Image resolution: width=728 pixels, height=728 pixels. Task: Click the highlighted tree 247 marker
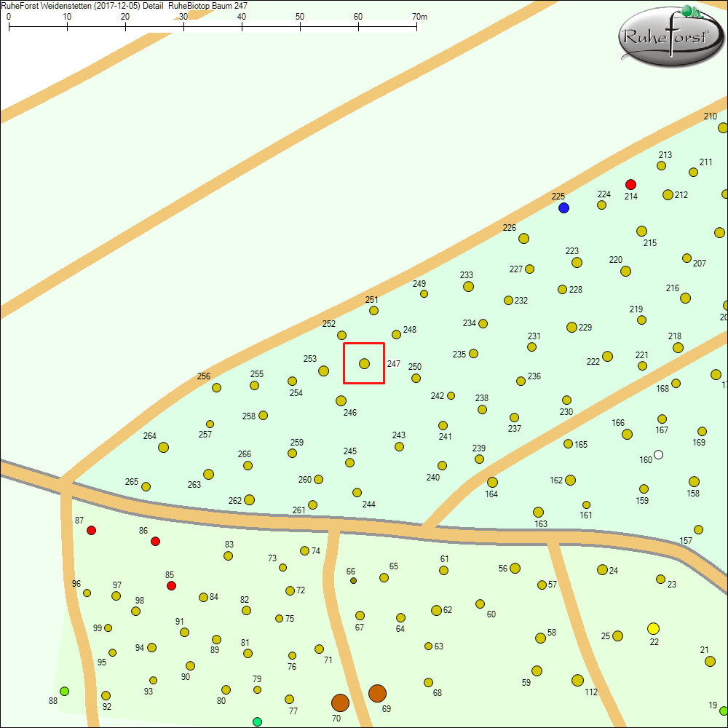(x=364, y=363)
